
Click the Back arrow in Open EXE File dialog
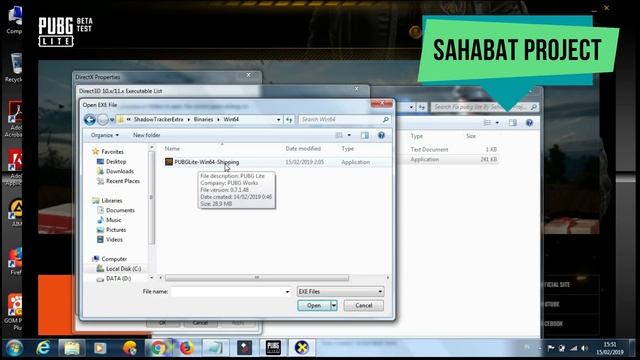coord(90,120)
